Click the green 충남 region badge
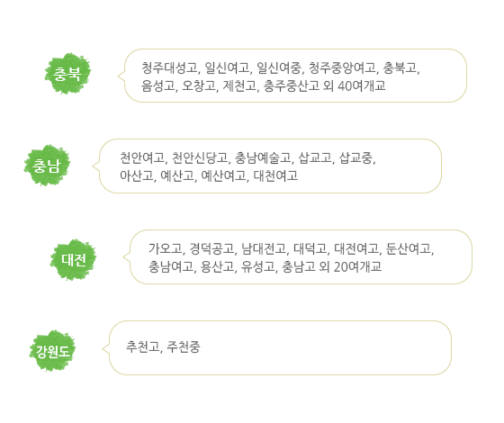The height and width of the screenshot is (423, 504). 47,166
